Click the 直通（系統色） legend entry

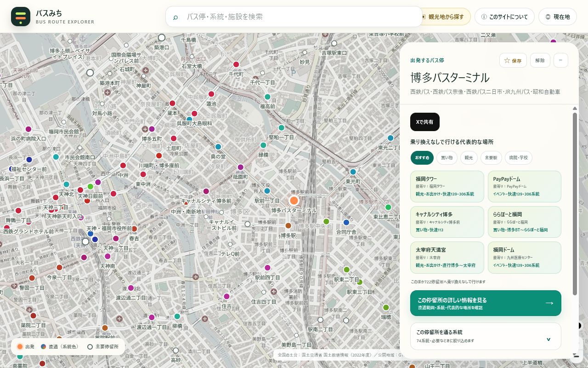click(60, 346)
